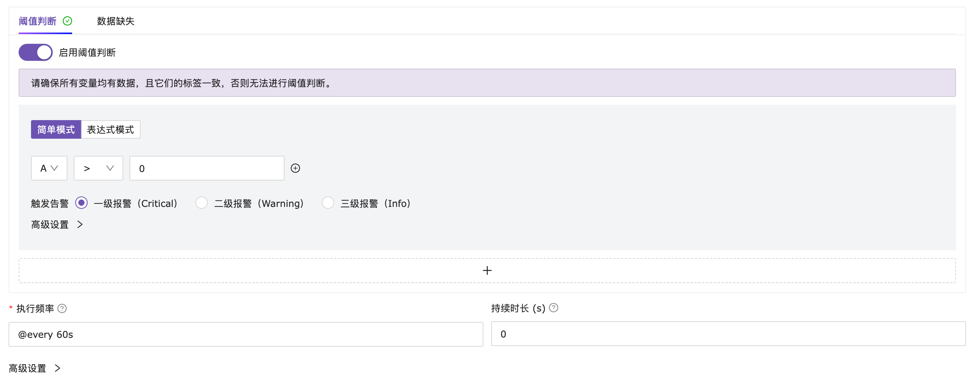The height and width of the screenshot is (389, 980).
Task: Click the green check icon beside 阈值判断
Action: tap(67, 21)
